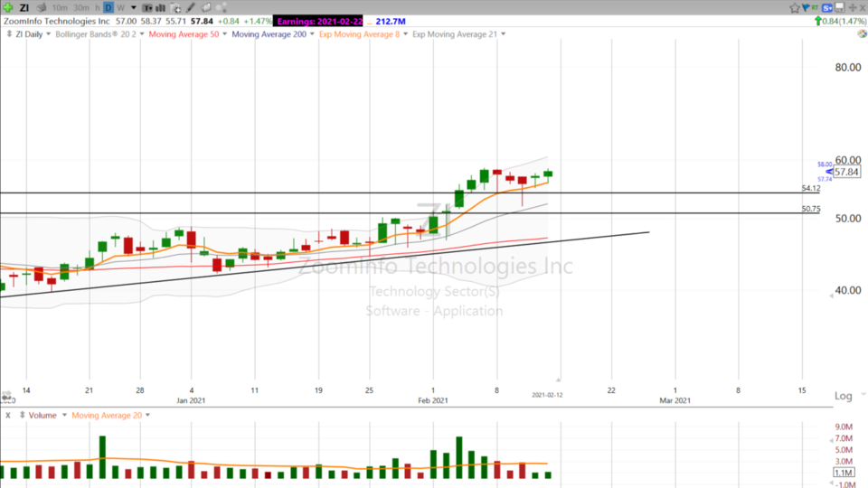Click the color palette icon
The height and width of the screenshot is (488, 868).
click(x=862, y=33)
